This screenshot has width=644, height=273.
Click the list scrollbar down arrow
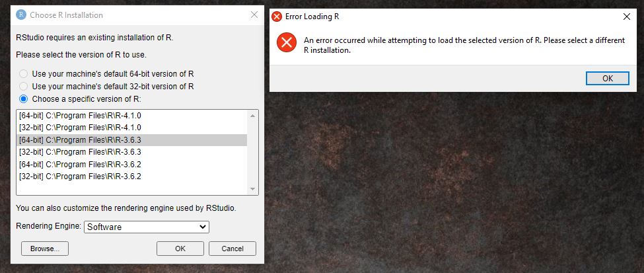[252, 189]
